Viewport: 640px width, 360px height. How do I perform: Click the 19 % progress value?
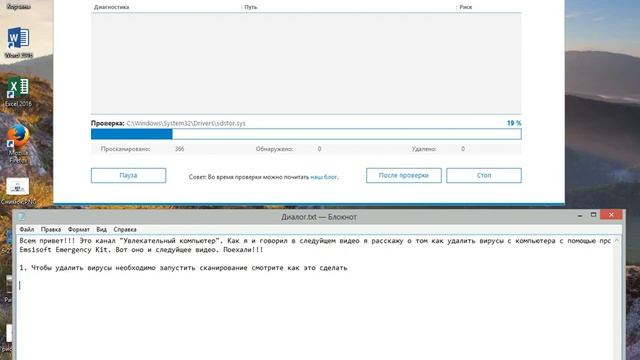(x=514, y=123)
